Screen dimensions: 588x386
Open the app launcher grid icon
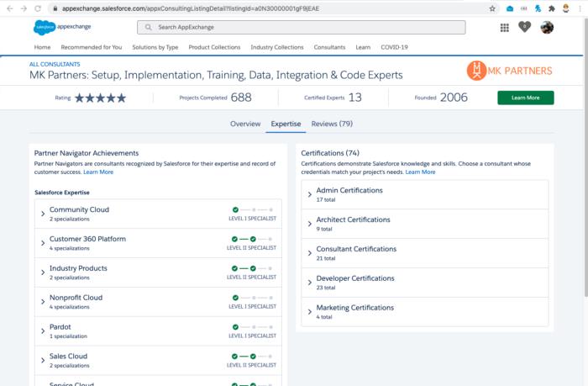[504, 28]
